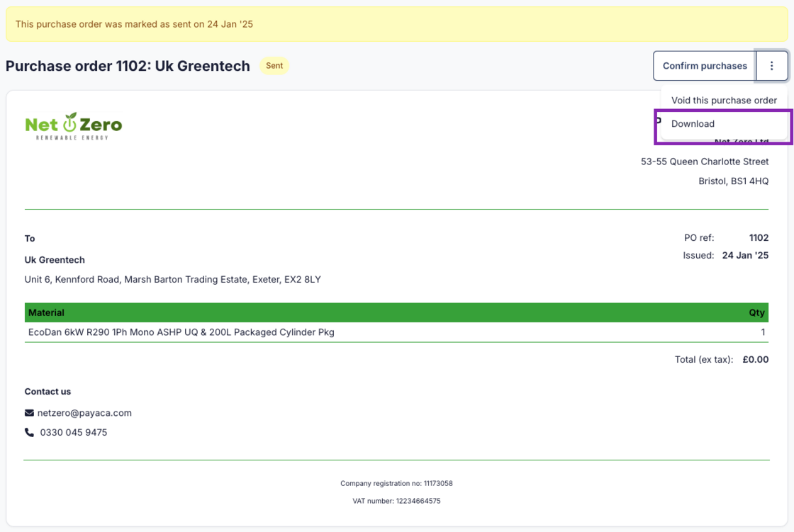Click the Material column header
Image resolution: width=794 pixels, height=532 pixels.
pos(46,312)
